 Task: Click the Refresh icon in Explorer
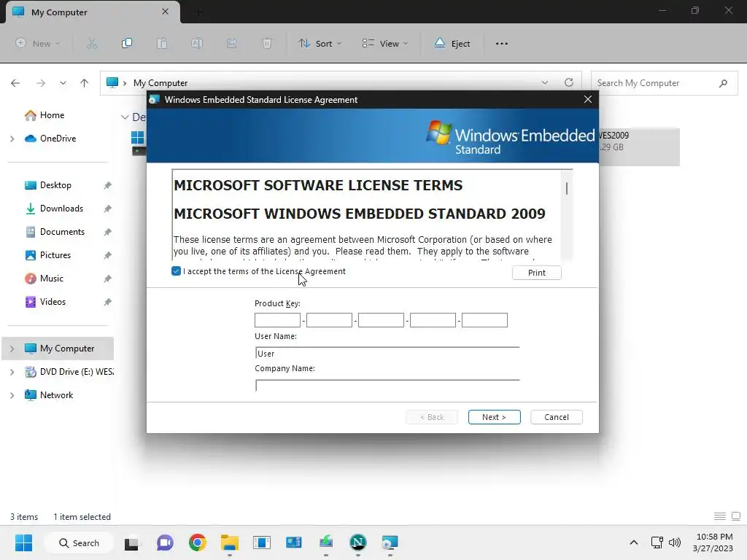[x=569, y=82]
